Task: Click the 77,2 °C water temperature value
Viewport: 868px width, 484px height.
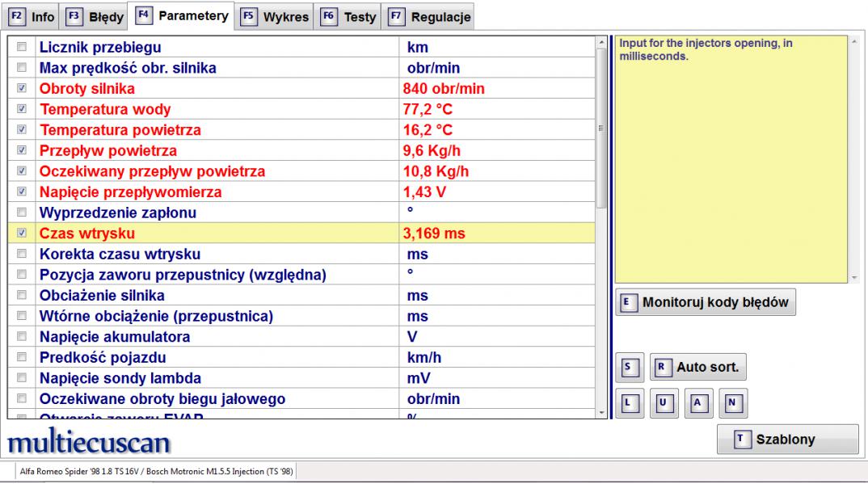Action: (x=428, y=109)
